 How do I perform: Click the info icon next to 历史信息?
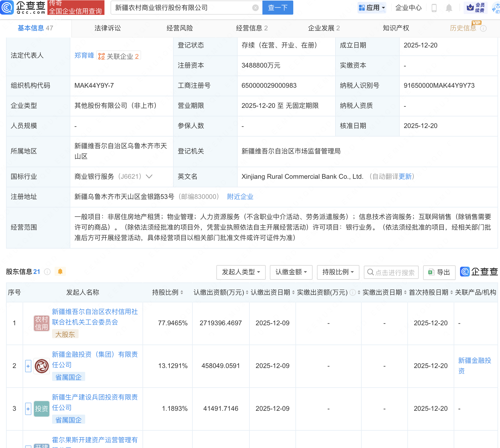[483, 28]
